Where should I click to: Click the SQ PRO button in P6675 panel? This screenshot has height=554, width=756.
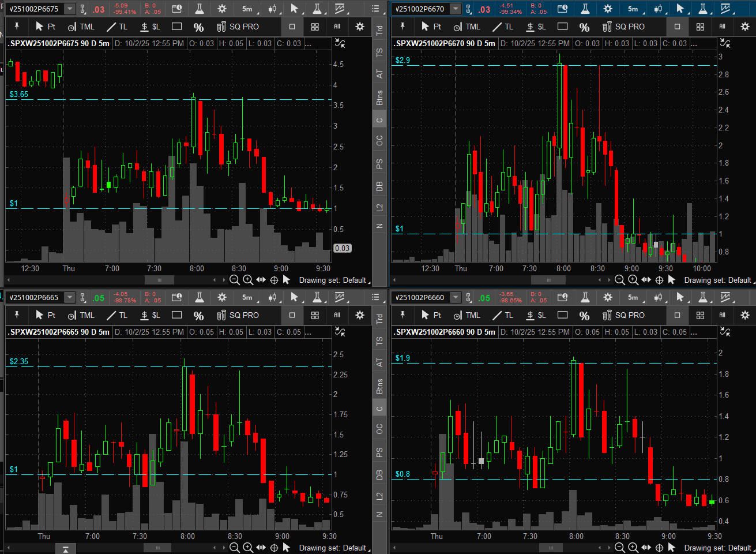point(238,27)
